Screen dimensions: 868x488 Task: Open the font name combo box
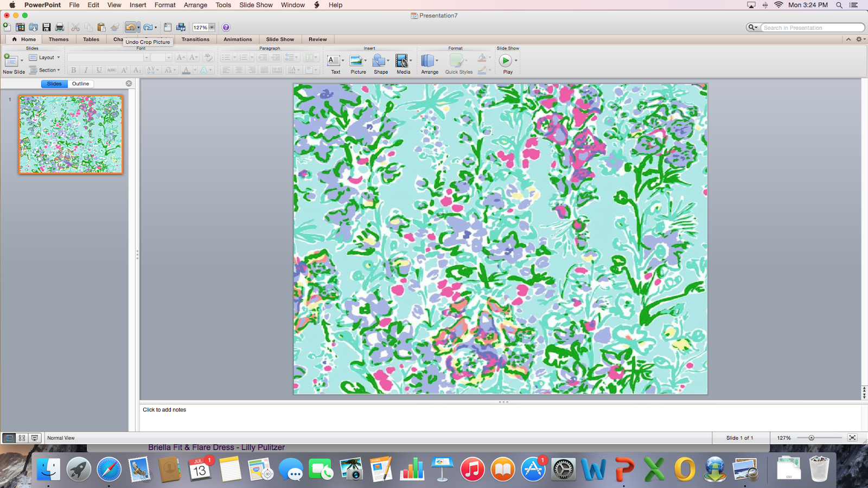click(x=108, y=57)
